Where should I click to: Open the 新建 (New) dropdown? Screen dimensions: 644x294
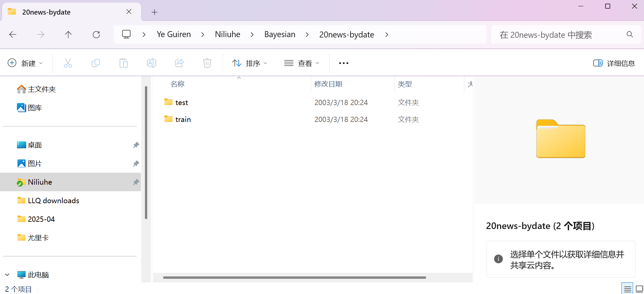click(25, 63)
